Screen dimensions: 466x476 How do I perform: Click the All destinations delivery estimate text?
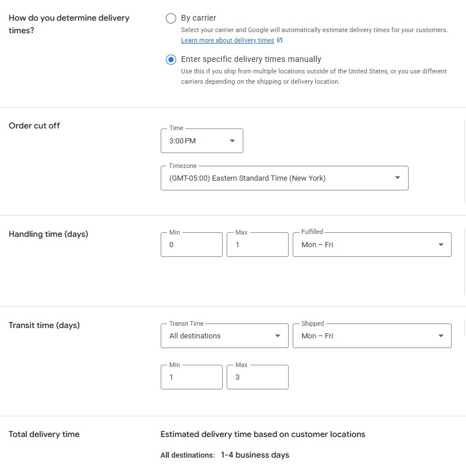coord(224,455)
